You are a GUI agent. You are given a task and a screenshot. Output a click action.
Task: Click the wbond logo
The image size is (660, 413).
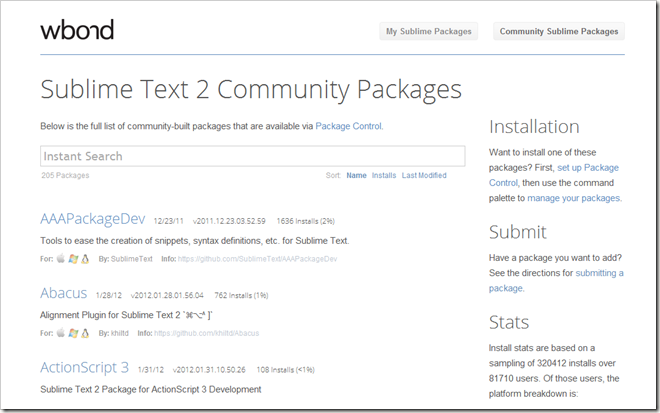pos(77,30)
